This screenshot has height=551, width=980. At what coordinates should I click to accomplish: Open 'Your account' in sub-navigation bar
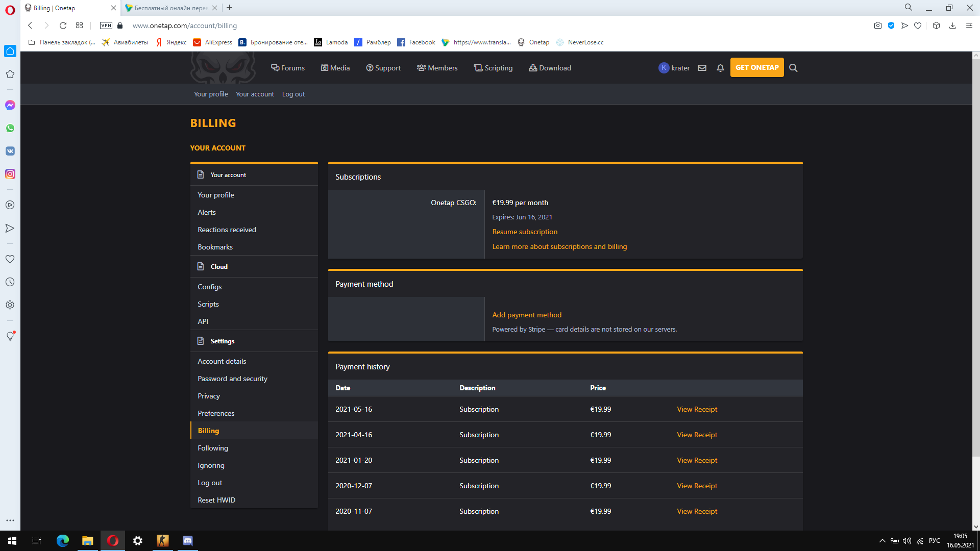pos(255,94)
